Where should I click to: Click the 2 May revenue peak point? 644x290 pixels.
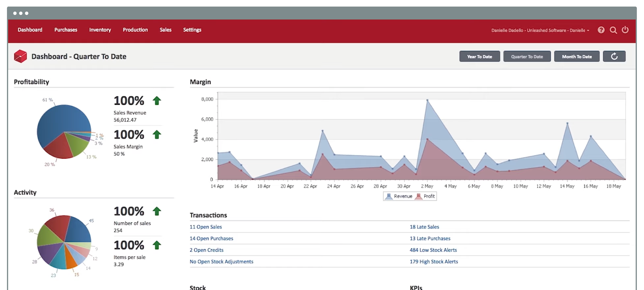pos(427,100)
